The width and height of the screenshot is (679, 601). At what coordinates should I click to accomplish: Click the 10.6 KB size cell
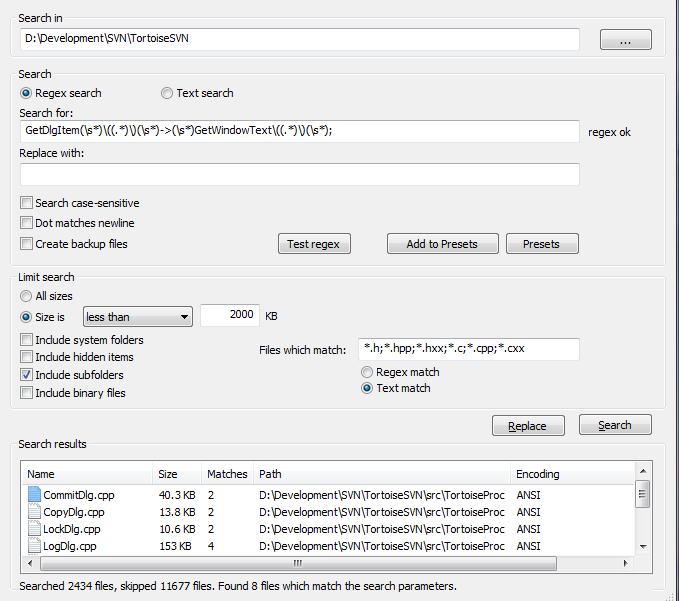tap(177, 529)
